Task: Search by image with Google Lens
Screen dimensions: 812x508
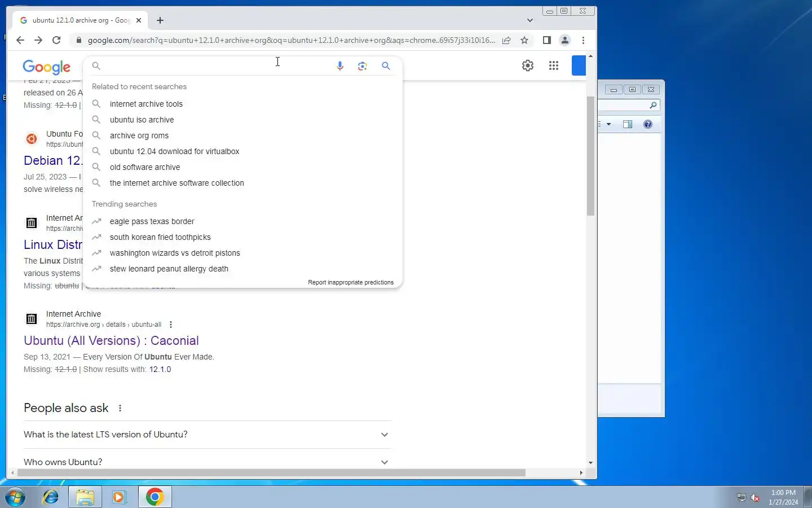Action: tap(363, 66)
